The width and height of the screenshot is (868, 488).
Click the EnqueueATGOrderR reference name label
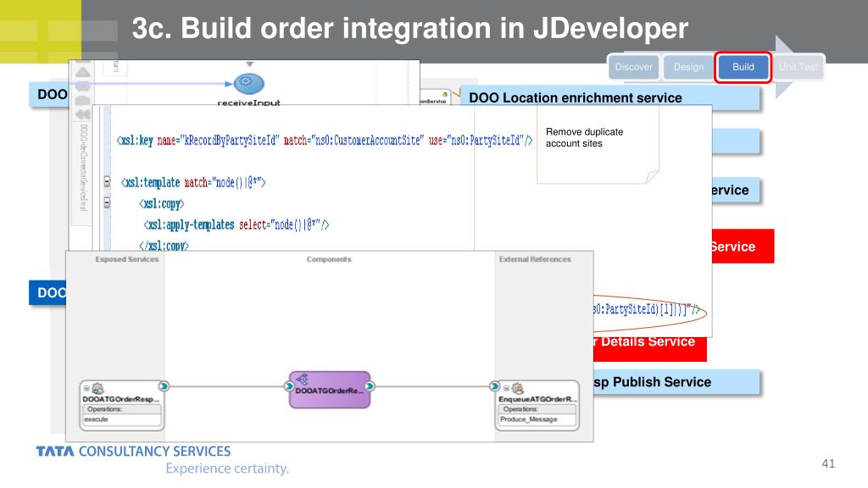tap(537, 399)
